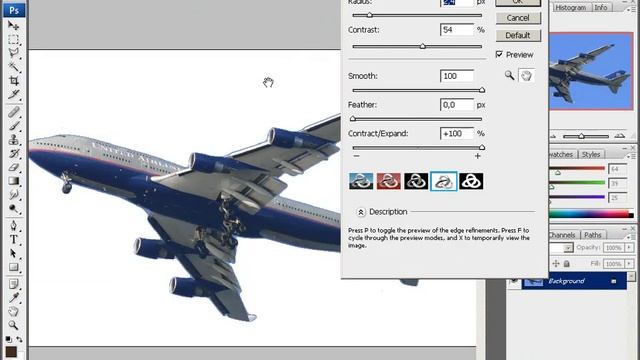640x360 pixels.
Task: Select the Clone Stamp tool
Action: (x=13, y=140)
